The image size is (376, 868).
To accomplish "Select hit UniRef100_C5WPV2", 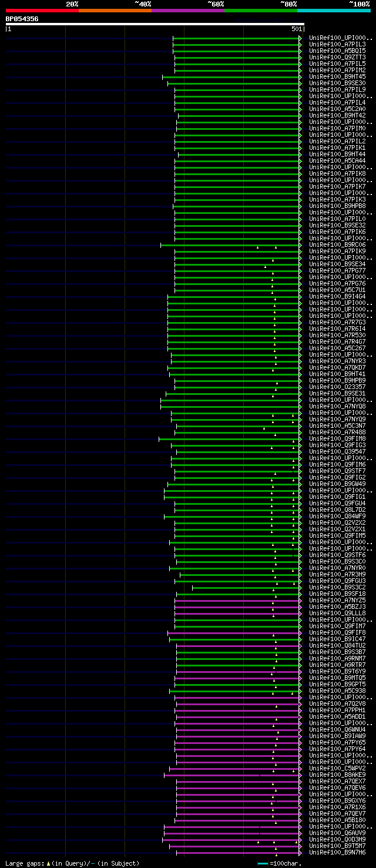I will coord(337,768).
